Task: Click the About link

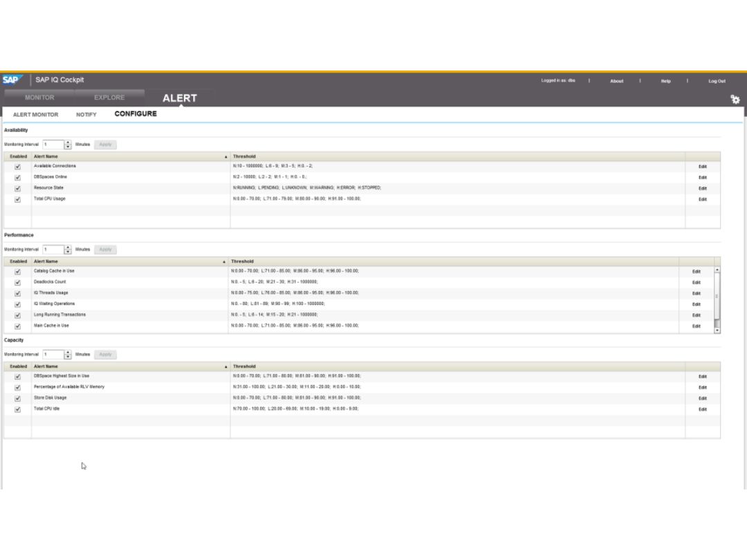Action: tap(616, 81)
